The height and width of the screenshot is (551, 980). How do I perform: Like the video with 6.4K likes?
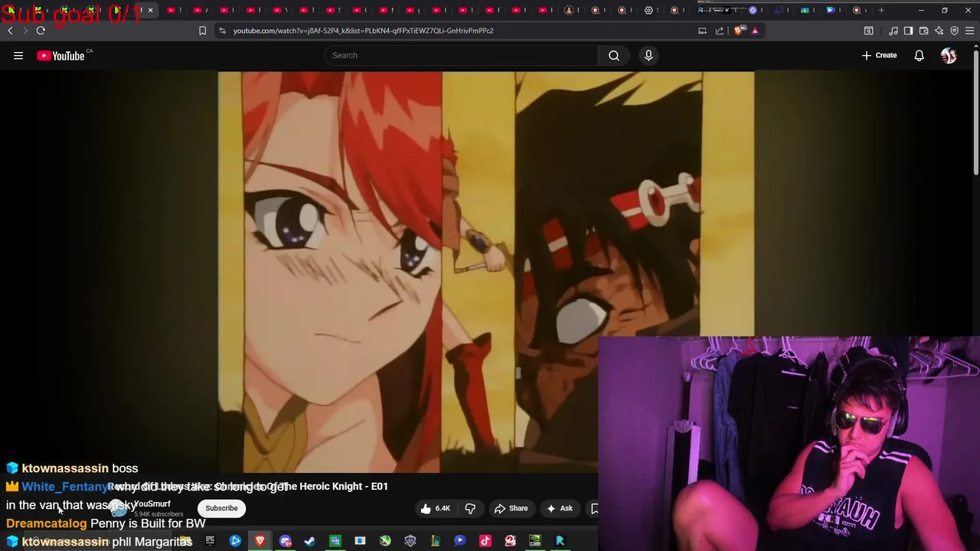(x=435, y=508)
